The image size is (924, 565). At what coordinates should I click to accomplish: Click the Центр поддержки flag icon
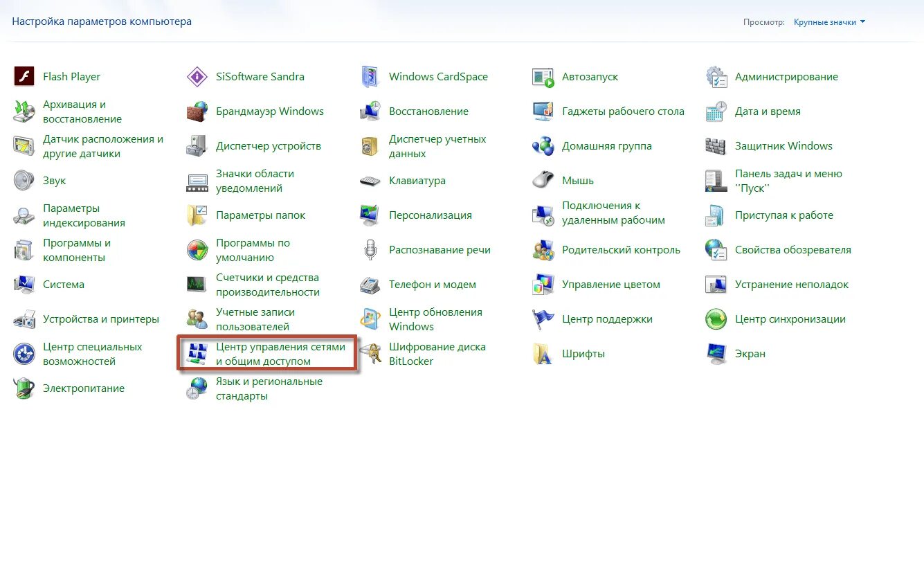tap(543, 319)
